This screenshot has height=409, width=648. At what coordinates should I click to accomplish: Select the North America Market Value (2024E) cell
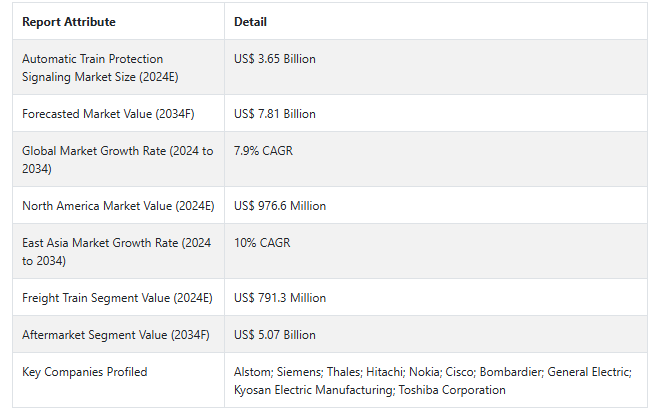(x=118, y=206)
